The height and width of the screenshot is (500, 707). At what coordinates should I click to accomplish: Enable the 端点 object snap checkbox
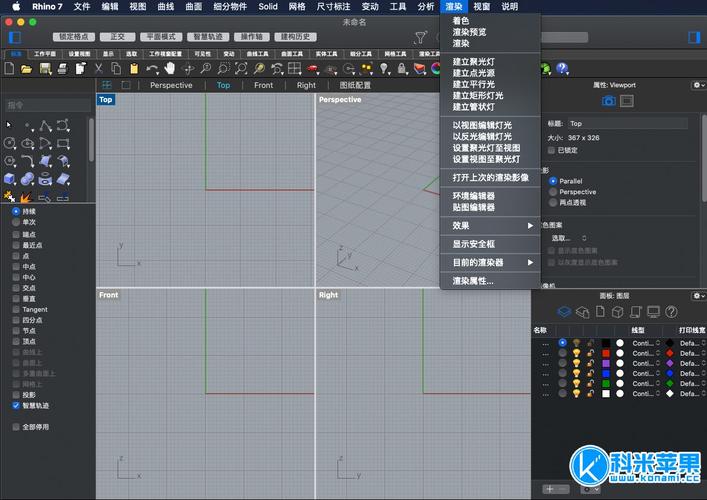[x=16, y=234]
